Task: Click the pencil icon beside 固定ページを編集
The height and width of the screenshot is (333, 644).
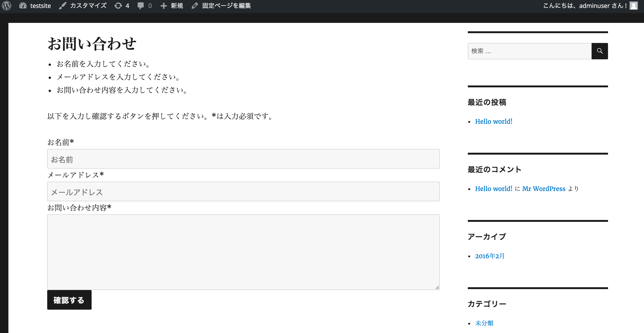Action: pos(195,6)
